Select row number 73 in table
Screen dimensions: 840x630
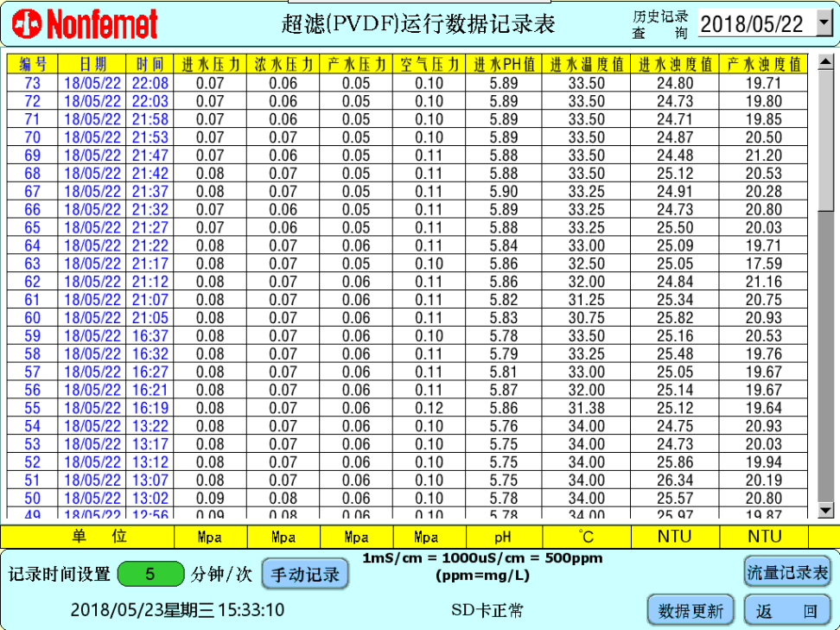coord(32,84)
